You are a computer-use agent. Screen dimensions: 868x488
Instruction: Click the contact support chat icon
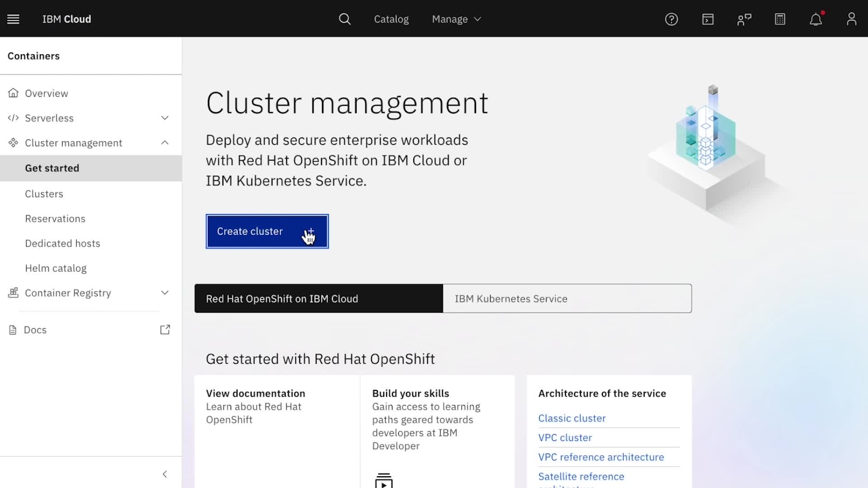pos(744,19)
